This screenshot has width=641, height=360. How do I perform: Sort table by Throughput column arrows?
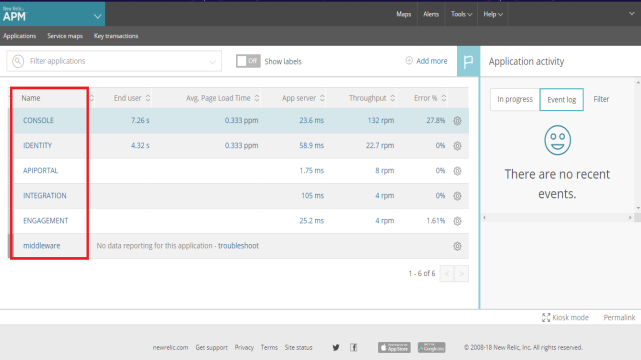tap(392, 98)
